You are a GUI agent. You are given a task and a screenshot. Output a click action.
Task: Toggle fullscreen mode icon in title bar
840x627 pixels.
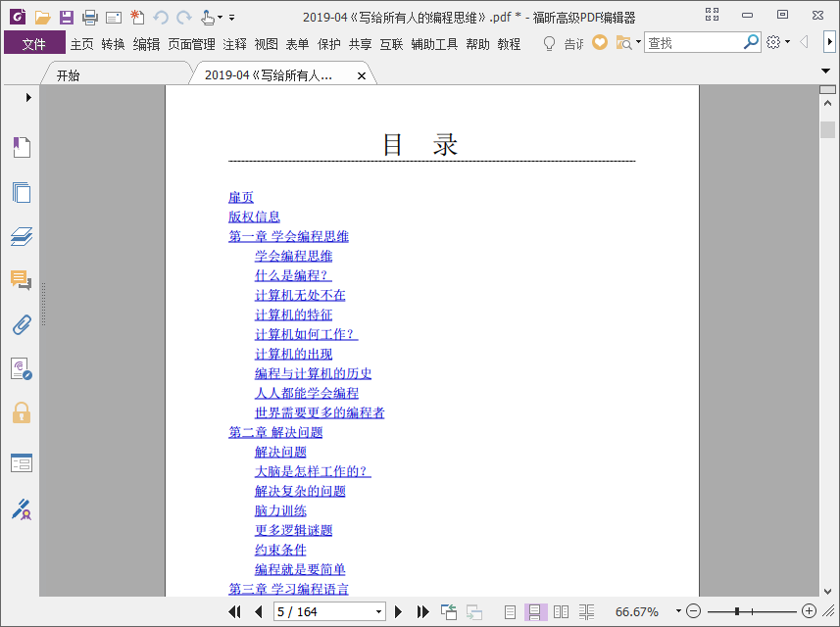click(x=712, y=15)
